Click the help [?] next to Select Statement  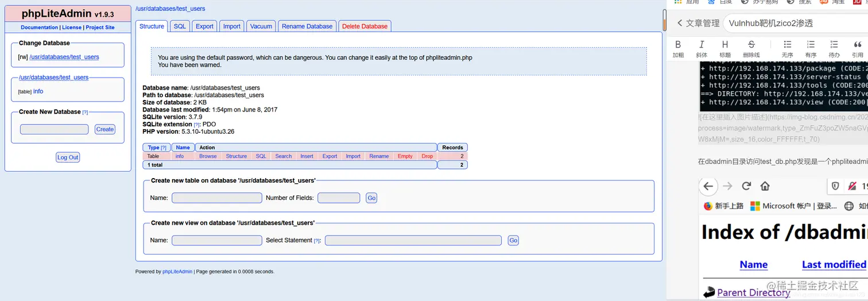coord(317,241)
